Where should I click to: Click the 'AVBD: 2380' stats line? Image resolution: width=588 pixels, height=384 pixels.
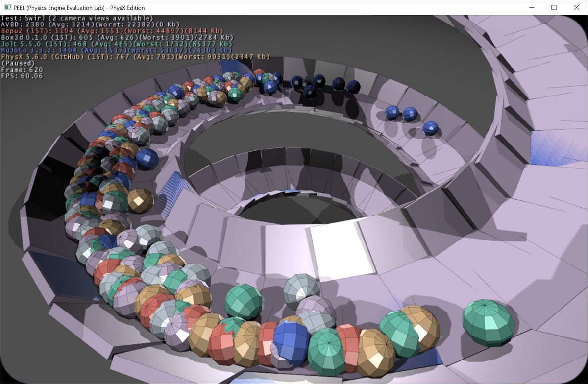[91, 24]
